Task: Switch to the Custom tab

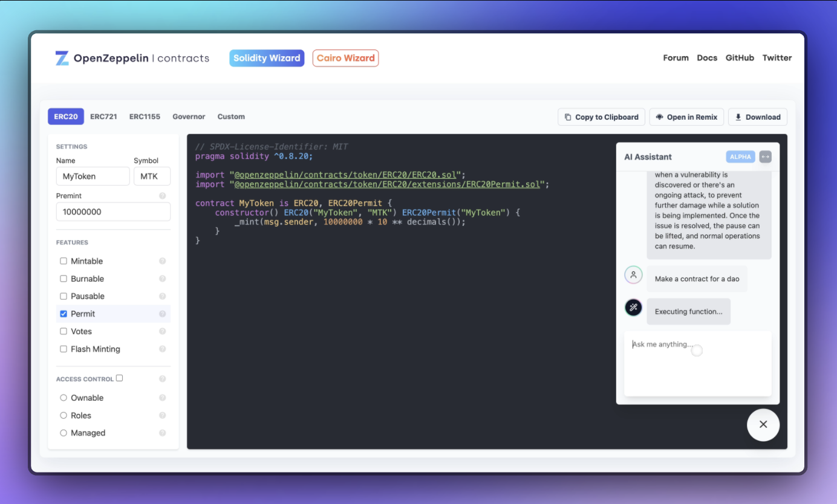Action: [231, 117]
